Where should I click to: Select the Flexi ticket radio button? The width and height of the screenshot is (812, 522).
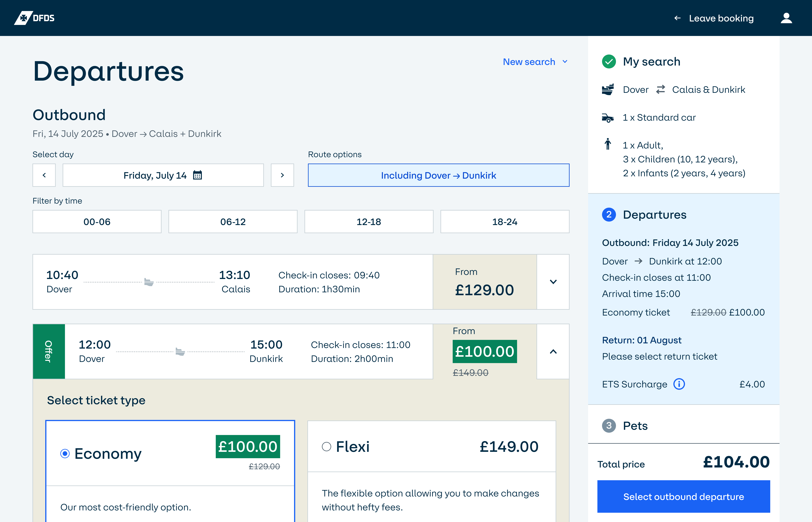pyautogui.click(x=326, y=447)
